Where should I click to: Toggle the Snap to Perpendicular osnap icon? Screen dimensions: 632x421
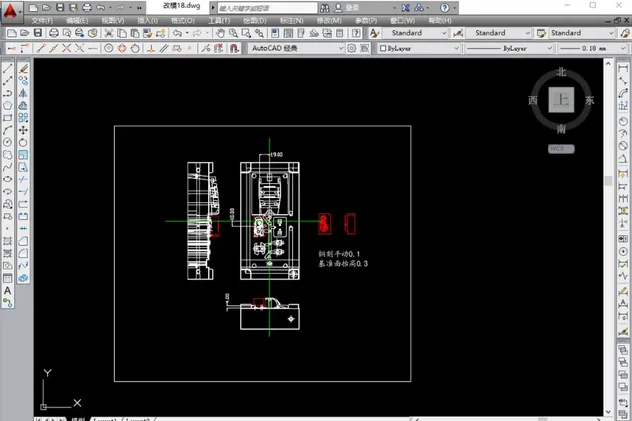[151, 48]
